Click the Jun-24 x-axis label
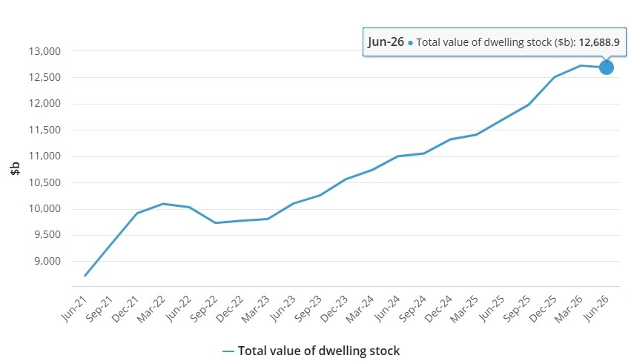634x364 pixels. click(387, 308)
